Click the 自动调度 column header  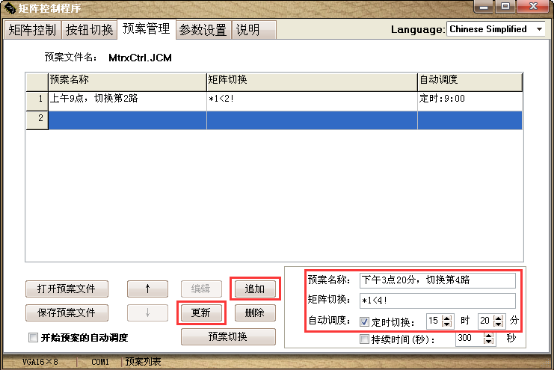pos(470,82)
